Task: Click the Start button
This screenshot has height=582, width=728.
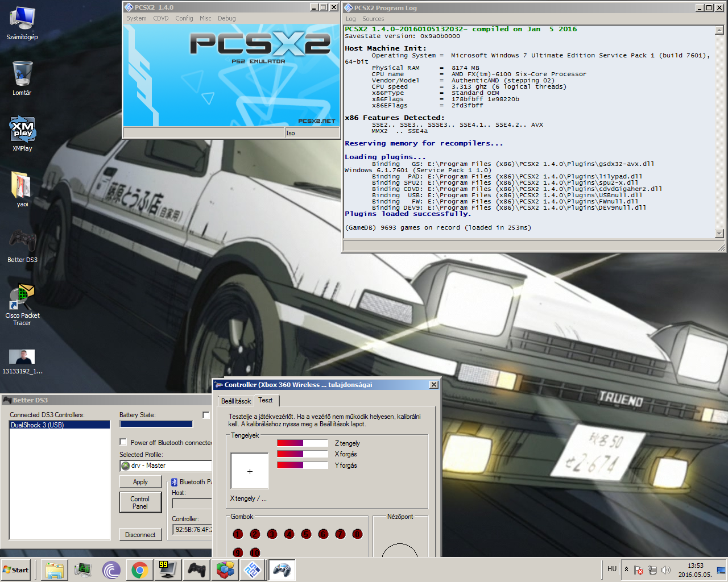Action: tap(16, 570)
